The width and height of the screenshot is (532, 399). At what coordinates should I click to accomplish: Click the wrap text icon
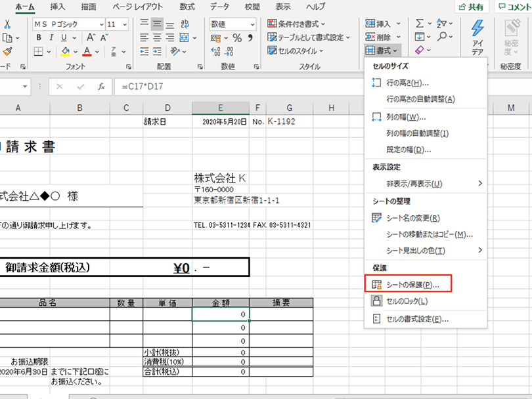coord(185,24)
